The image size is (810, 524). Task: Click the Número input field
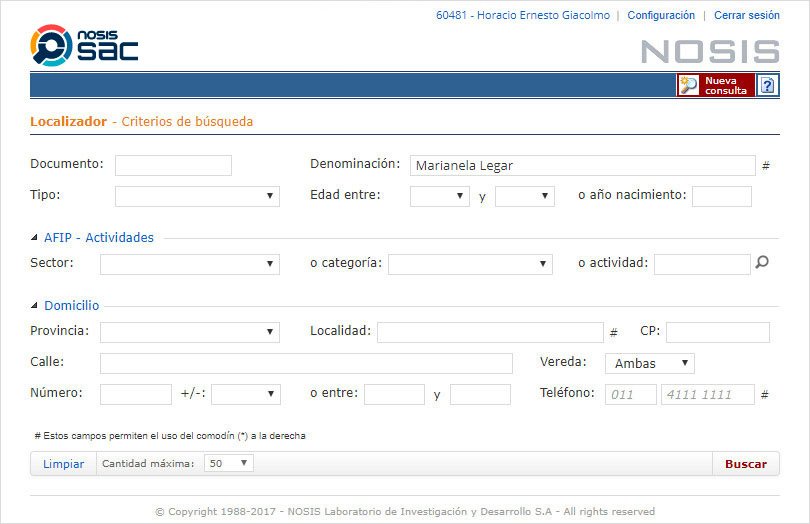pyautogui.click(x=136, y=394)
